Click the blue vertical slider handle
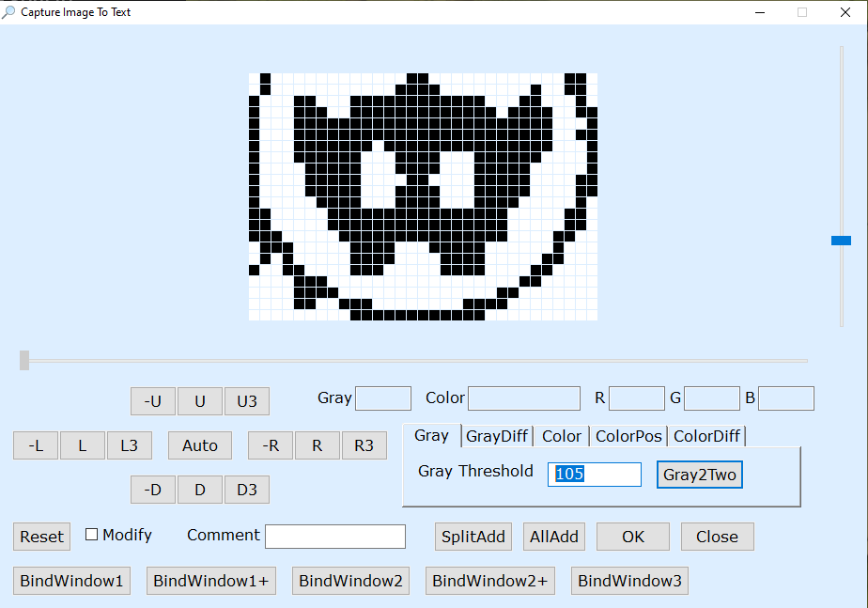The width and height of the screenshot is (868, 608). (842, 241)
